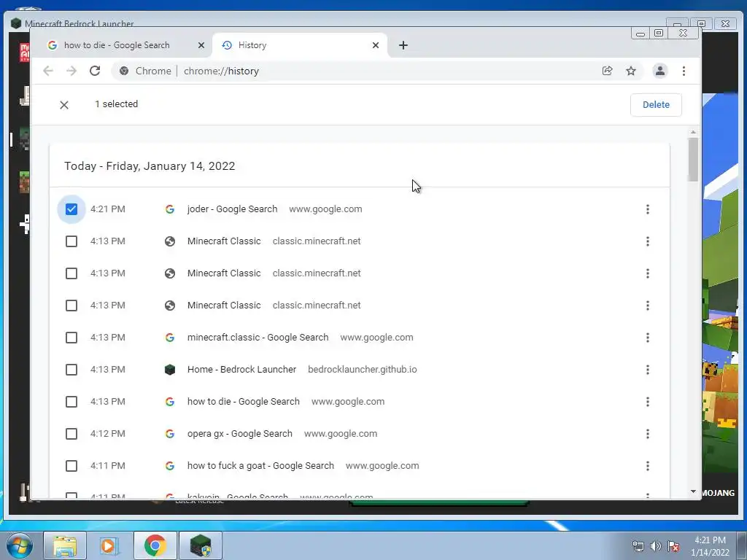747x560 pixels.
Task: Open the Windows Start menu orb
Action: coord(20,545)
